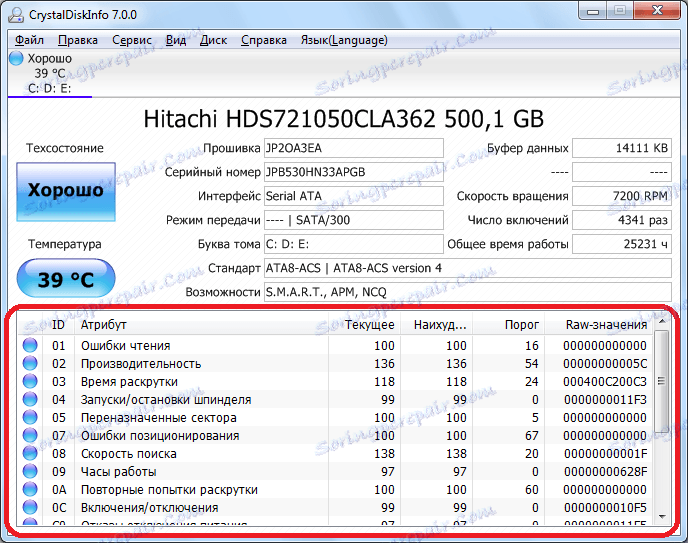
Task: Click status icon for Ошибки позиционирования row
Action: click(30, 436)
